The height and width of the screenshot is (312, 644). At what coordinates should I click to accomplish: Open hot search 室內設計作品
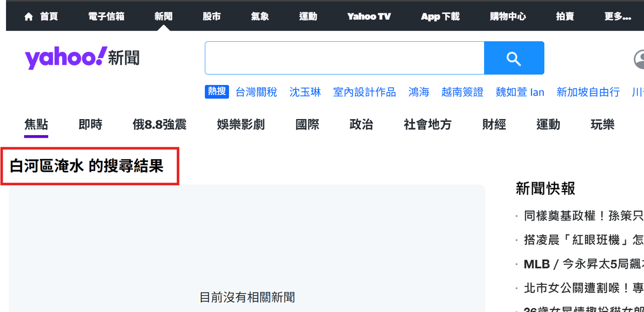pyautogui.click(x=364, y=92)
